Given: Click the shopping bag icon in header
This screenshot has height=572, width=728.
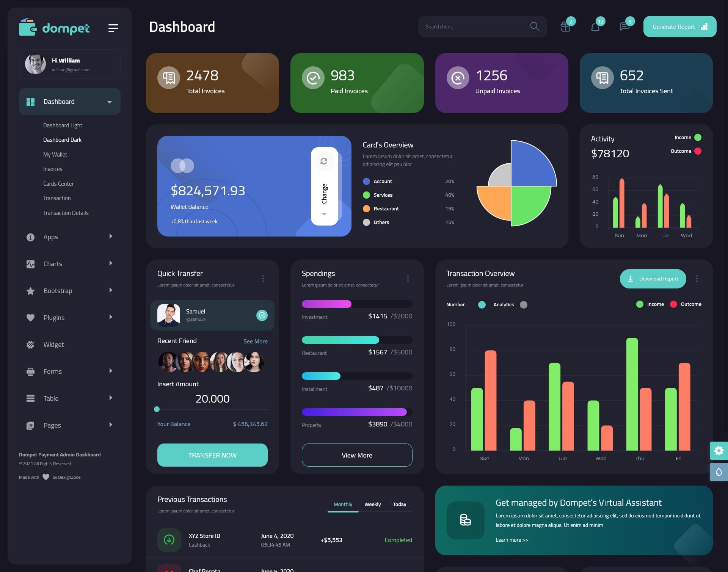Looking at the screenshot, I should [x=565, y=27].
